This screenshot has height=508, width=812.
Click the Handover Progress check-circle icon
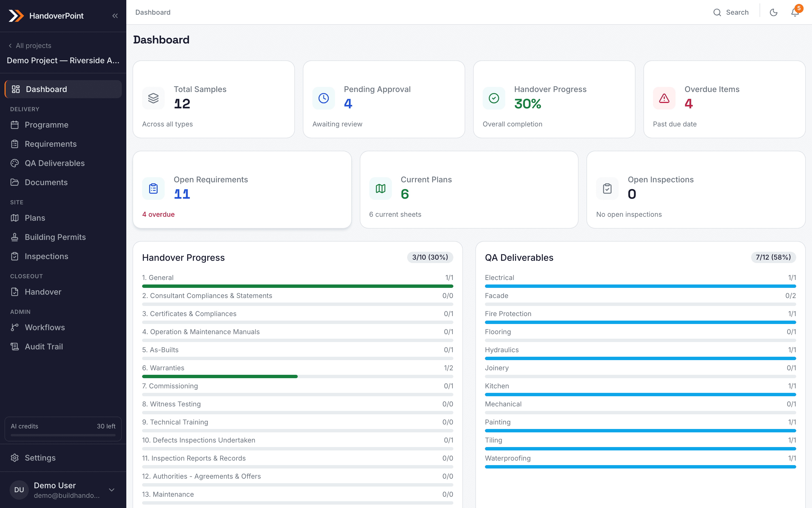[x=494, y=98]
